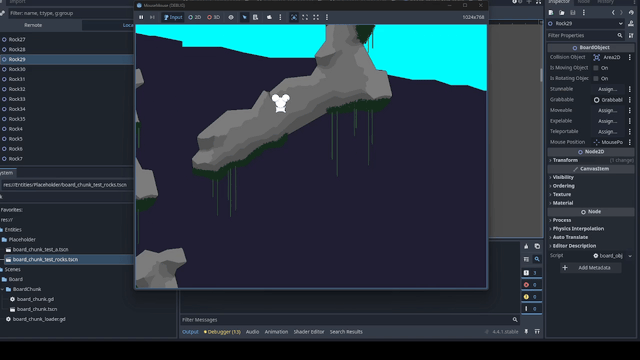
Task: Switch game view to 2D selection mode
Action: tap(195, 17)
